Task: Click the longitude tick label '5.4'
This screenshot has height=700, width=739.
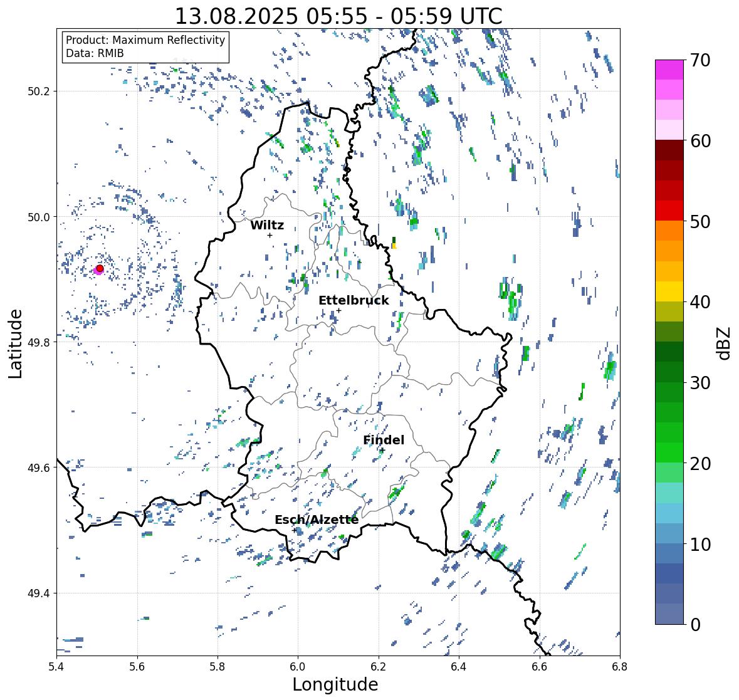Action: coord(56,667)
